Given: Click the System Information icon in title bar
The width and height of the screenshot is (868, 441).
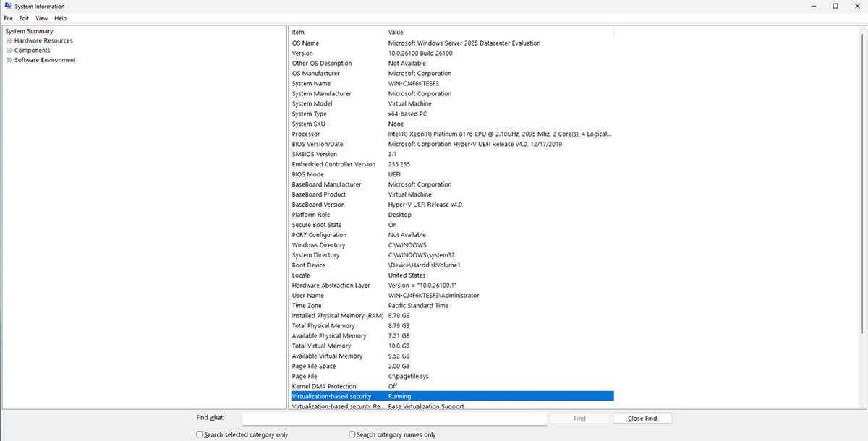Looking at the screenshot, I should tap(7, 6).
